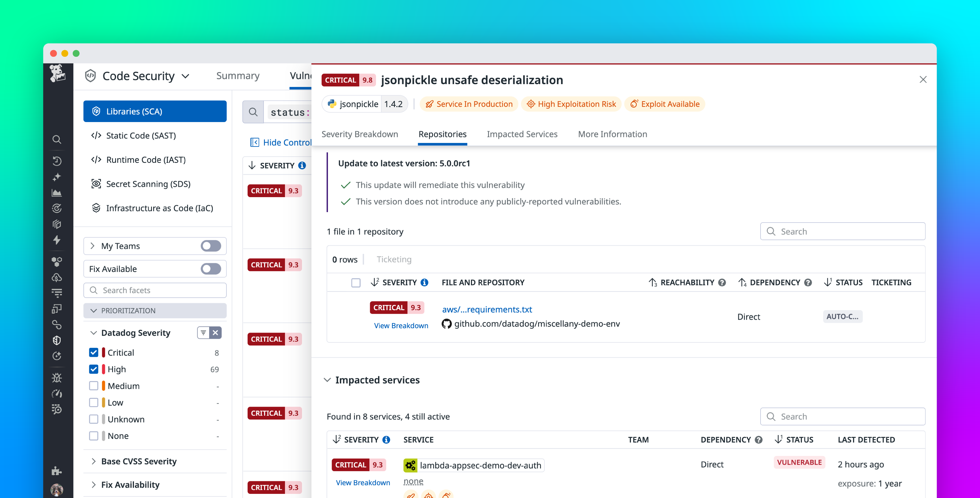Click the puzzle piece integrations icon
The width and height of the screenshot is (980, 498).
[57, 471]
